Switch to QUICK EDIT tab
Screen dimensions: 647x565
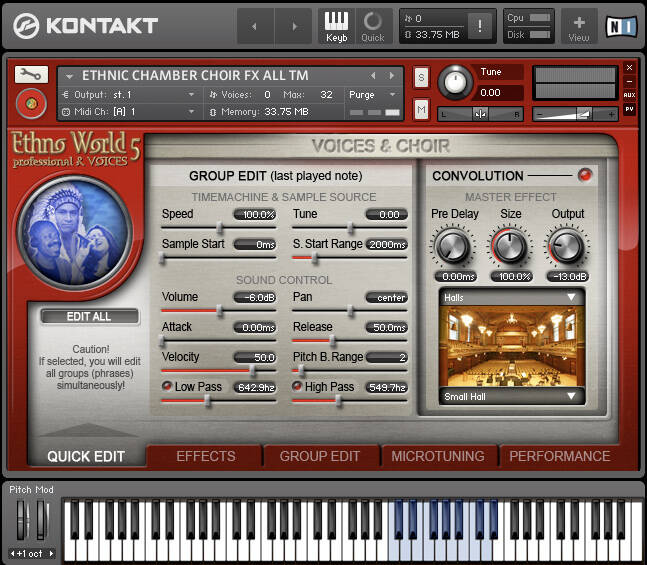pyautogui.click(x=86, y=456)
